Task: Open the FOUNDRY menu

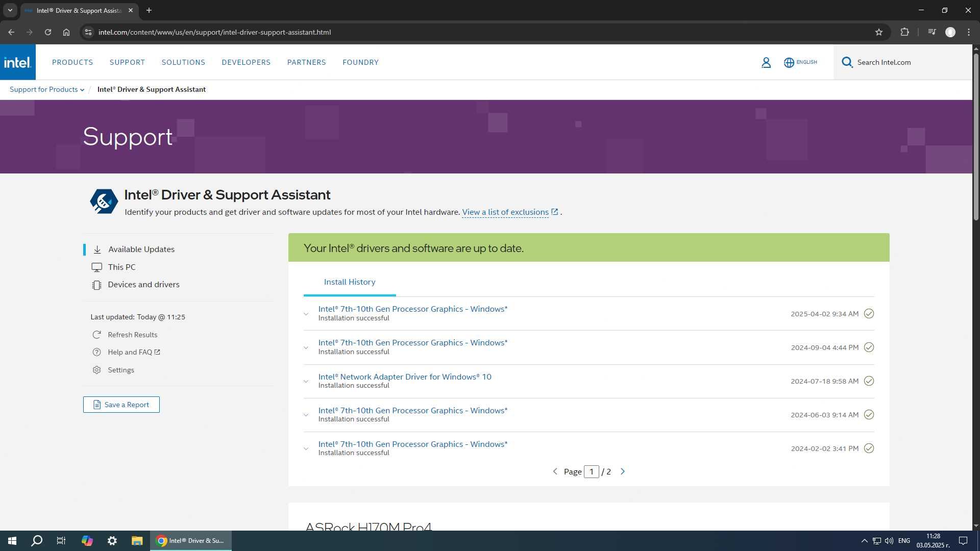Action: click(x=360, y=62)
